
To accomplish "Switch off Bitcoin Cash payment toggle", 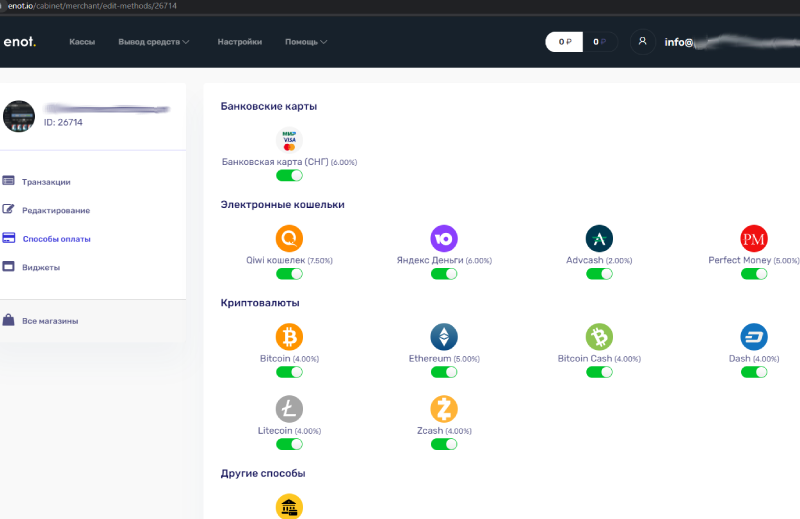I will pyautogui.click(x=599, y=372).
